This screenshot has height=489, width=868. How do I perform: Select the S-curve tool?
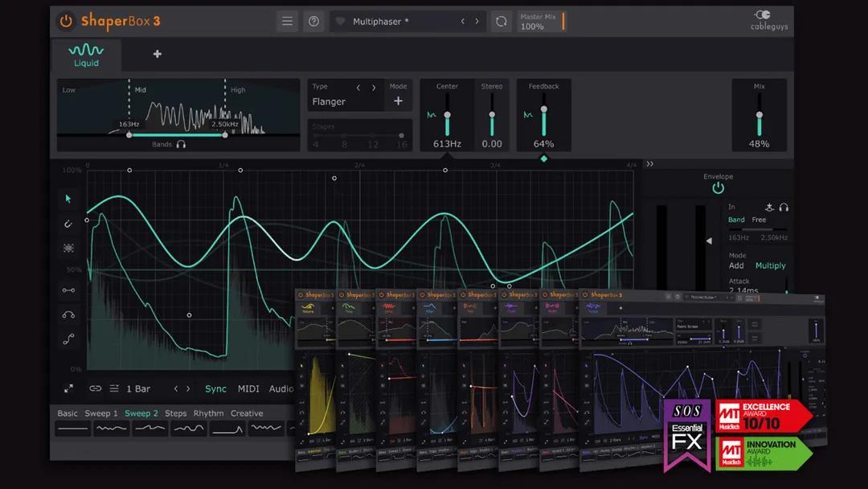tap(68, 339)
